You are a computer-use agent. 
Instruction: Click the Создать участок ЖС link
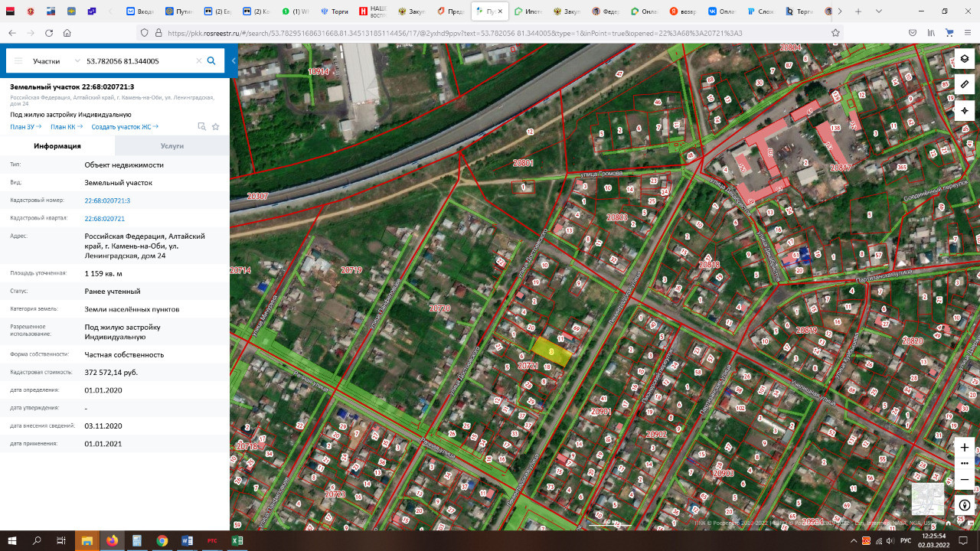pos(124,127)
